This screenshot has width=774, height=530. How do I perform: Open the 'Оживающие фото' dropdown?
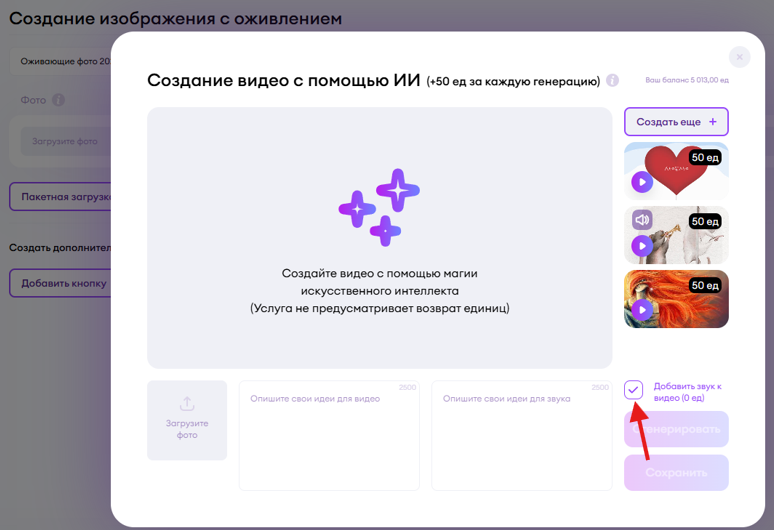coord(62,61)
